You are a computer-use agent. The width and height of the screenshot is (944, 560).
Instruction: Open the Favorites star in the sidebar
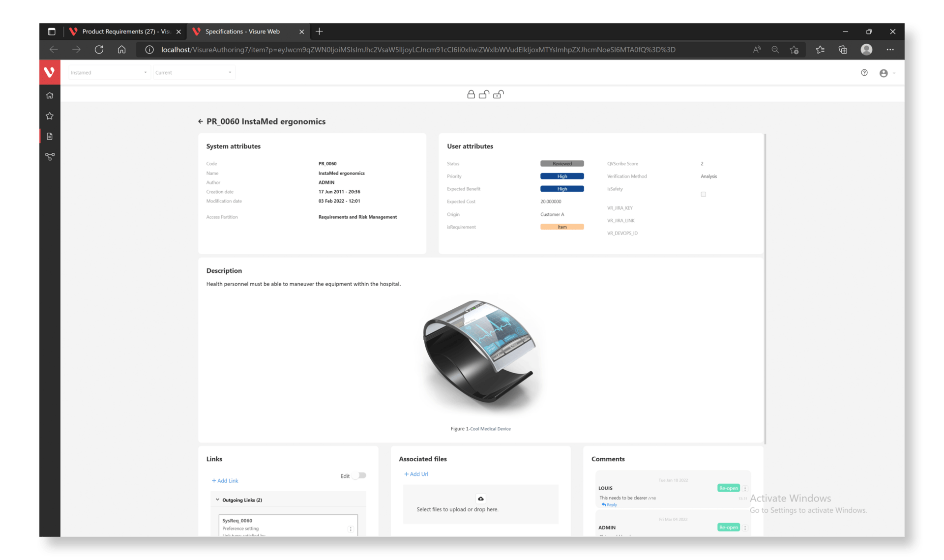pyautogui.click(x=50, y=116)
